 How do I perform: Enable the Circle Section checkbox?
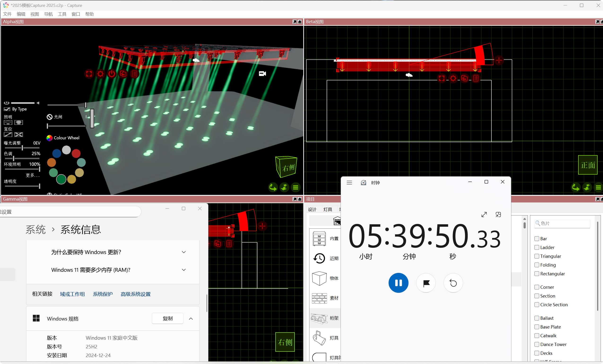pyautogui.click(x=537, y=305)
